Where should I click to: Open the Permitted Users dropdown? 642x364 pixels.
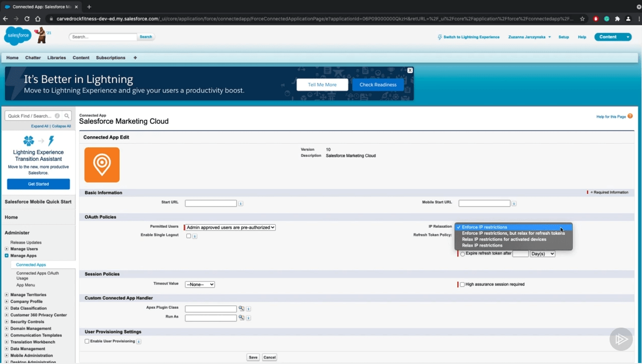pyautogui.click(x=230, y=228)
